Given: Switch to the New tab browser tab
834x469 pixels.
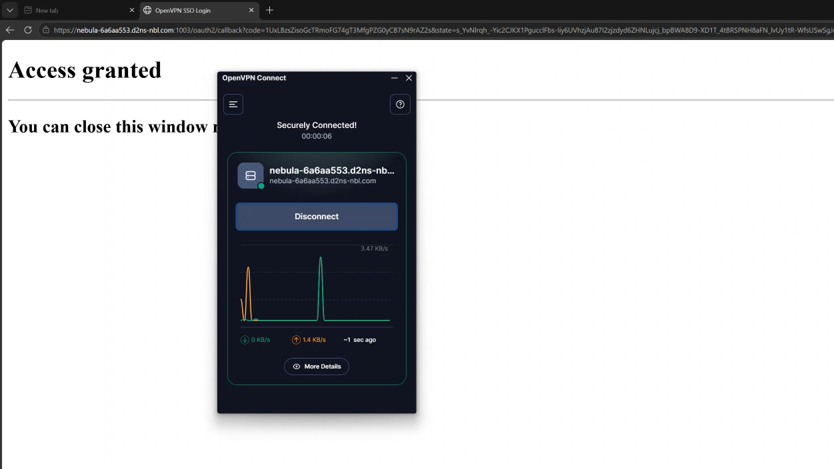Looking at the screenshot, I should [x=78, y=10].
